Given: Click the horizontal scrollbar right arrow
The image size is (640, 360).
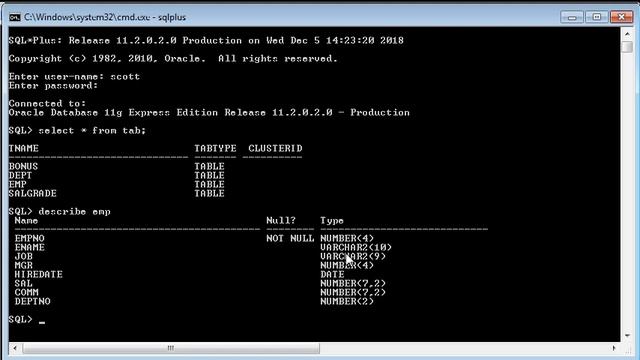Looking at the screenshot, I should (613, 348).
